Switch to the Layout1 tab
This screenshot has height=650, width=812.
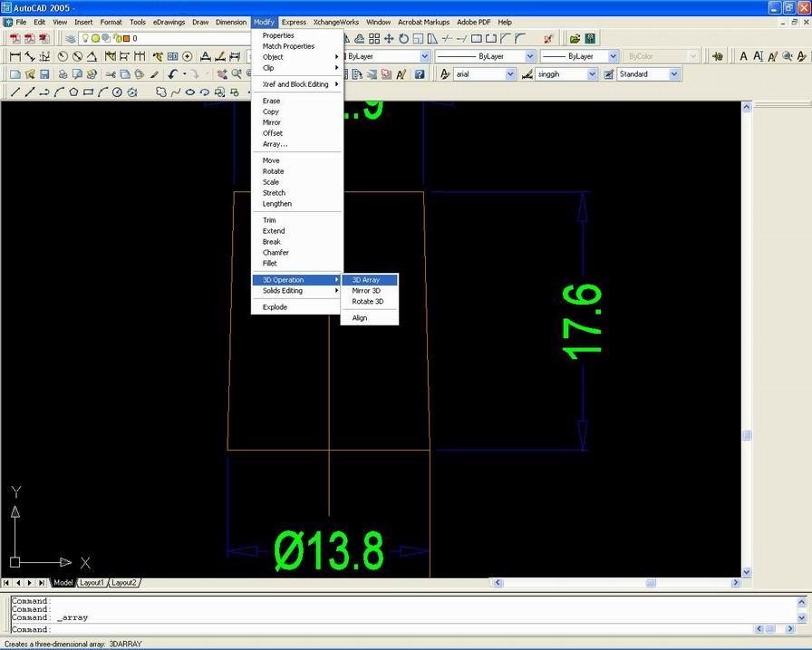(92, 583)
